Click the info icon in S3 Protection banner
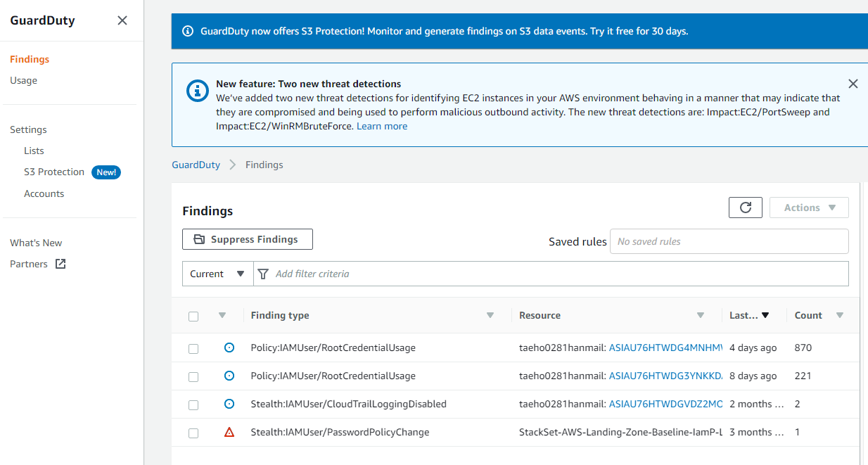 tap(188, 31)
